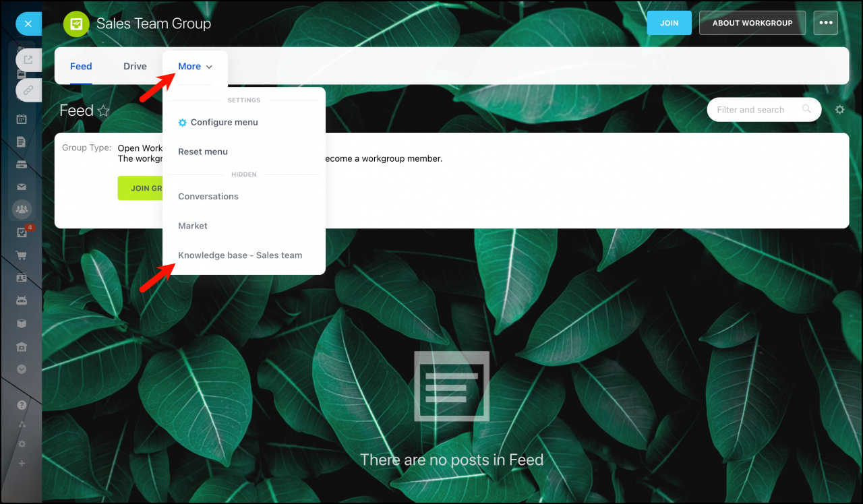The height and width of the screenshot is (504, 863).
Task: Open sitemap icon in the sidebar
Action: pos(22,424)
